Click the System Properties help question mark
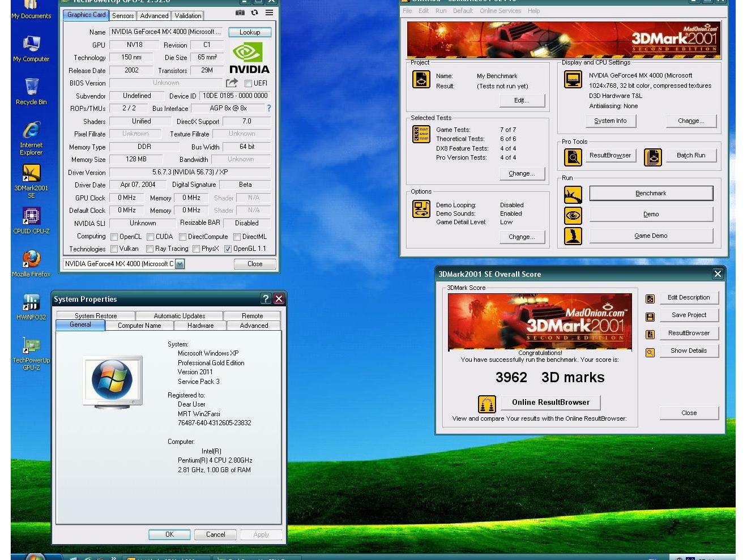The image size is (747, 560). tap(266, 299)
